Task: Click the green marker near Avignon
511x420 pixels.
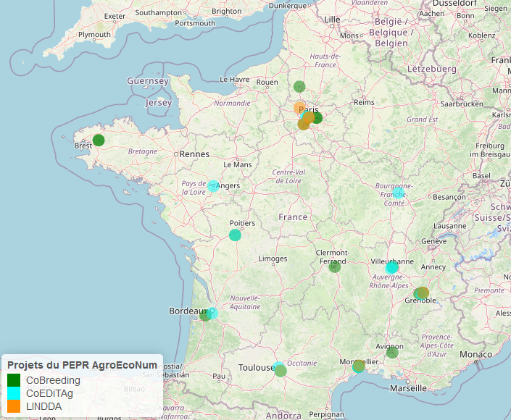Action: click(x=392, y=352)
